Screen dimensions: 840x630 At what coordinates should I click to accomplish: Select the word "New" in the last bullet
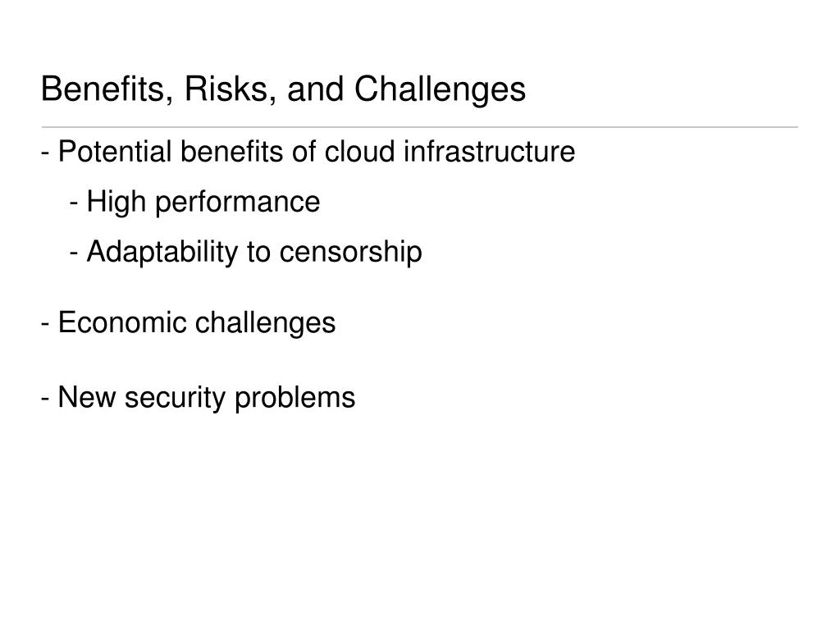[x=87, y=398]
